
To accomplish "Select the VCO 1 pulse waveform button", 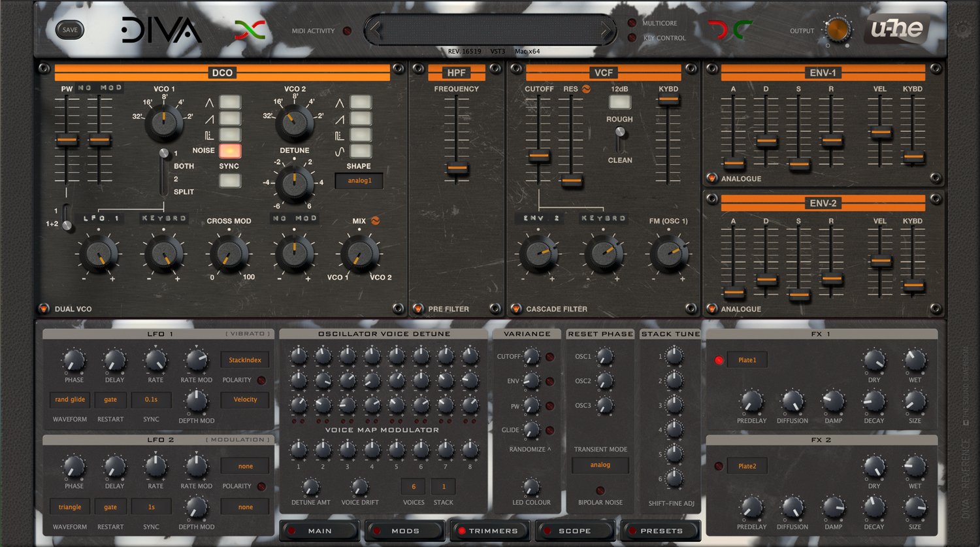I will (230, 135).
